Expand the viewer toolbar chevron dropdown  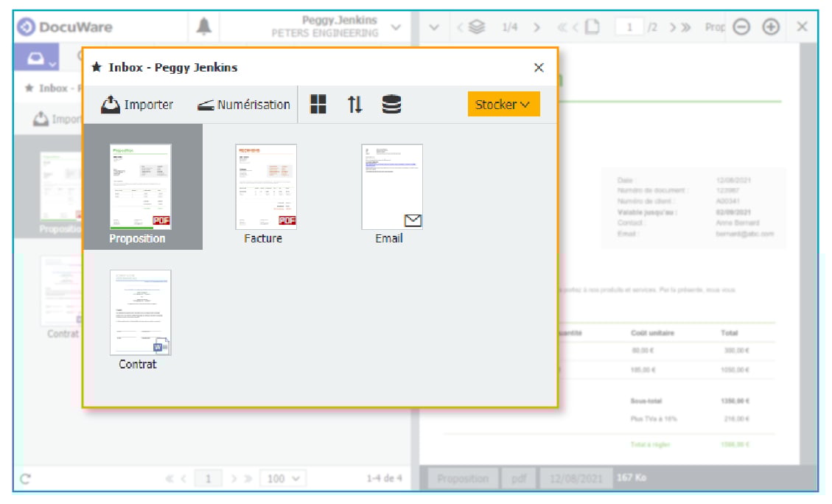pos(434,27)
